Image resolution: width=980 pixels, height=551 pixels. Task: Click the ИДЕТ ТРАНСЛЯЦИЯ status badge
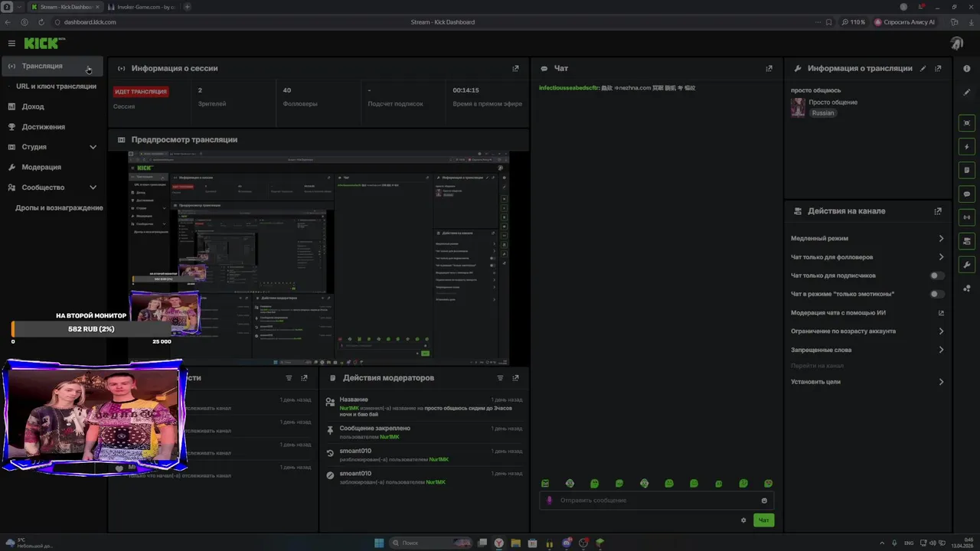141,92
